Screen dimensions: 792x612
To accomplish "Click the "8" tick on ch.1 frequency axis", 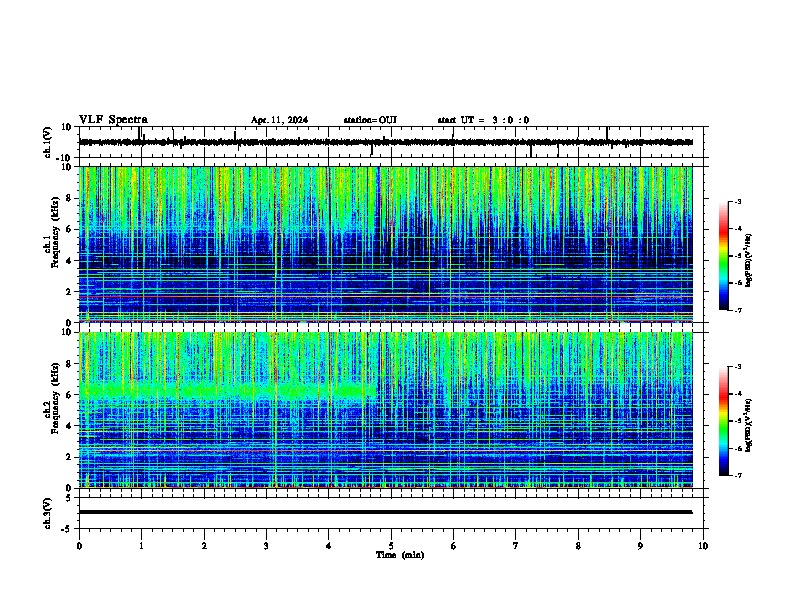I will point(70,198).
